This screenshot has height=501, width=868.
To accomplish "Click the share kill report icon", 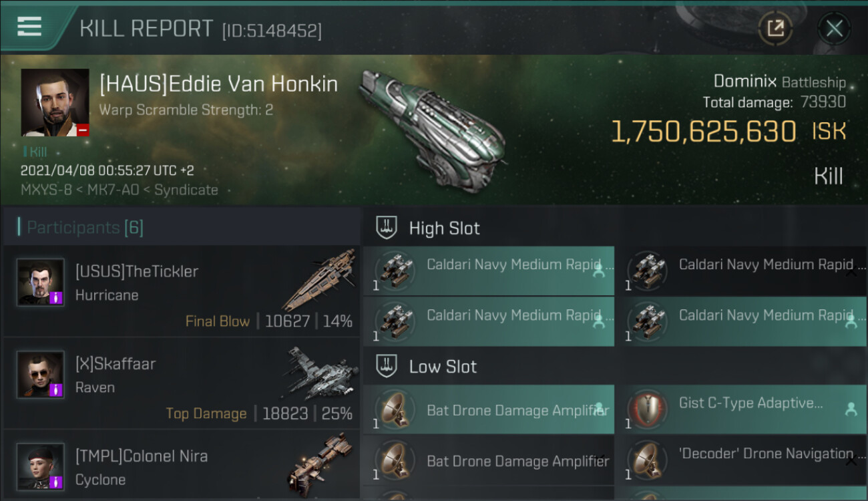I will click(x=775, y=28).
